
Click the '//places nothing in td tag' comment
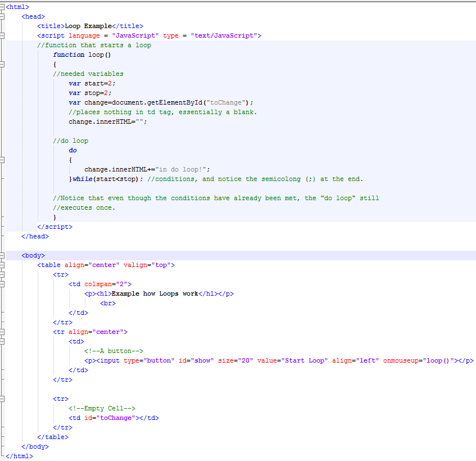click(x=163, y=112)
